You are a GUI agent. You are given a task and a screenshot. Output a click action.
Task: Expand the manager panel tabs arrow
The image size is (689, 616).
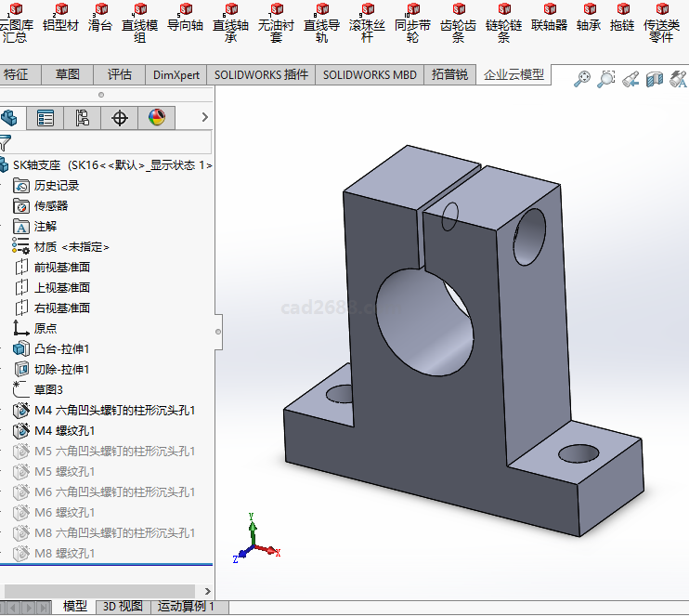click(204, 118)
